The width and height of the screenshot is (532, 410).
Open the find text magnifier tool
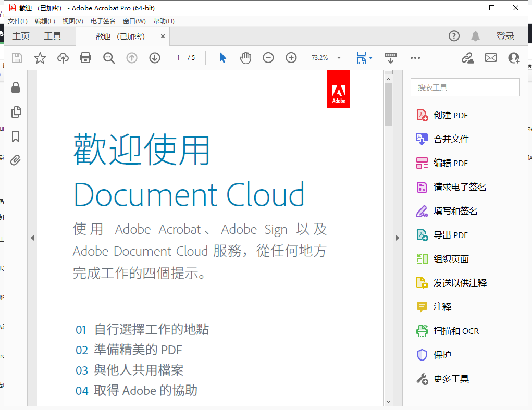click(109, 58)
